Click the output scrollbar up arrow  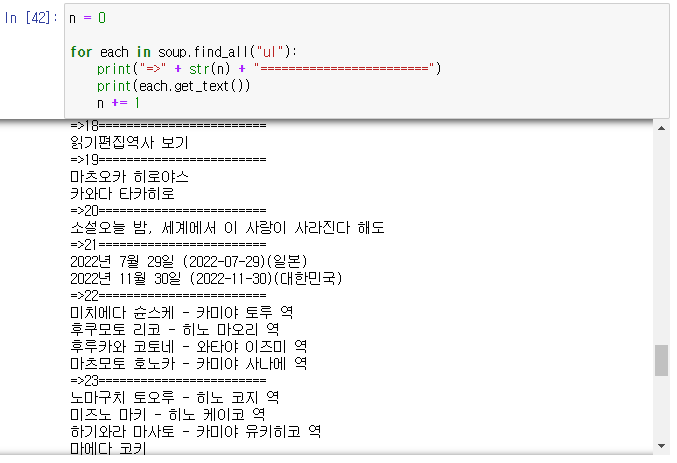[x=661, y=128]
